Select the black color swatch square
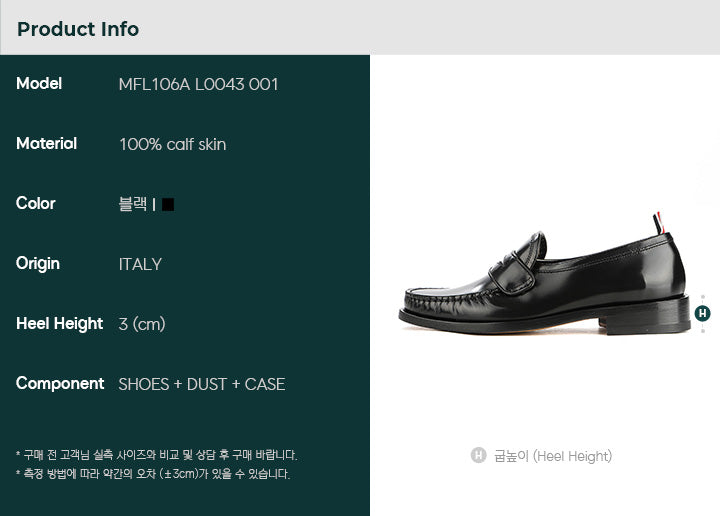The height and width of the screenshot is (516, 720). (168, 204)
